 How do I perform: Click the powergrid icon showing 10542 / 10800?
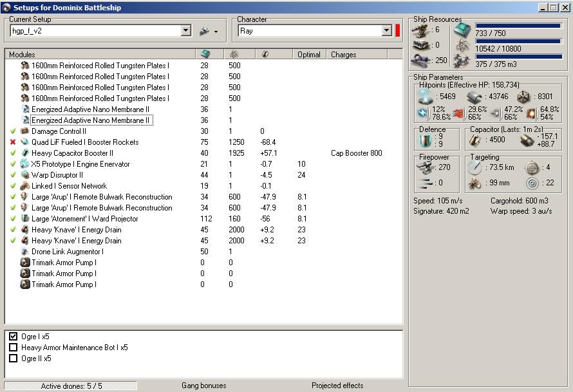(462, 46)
